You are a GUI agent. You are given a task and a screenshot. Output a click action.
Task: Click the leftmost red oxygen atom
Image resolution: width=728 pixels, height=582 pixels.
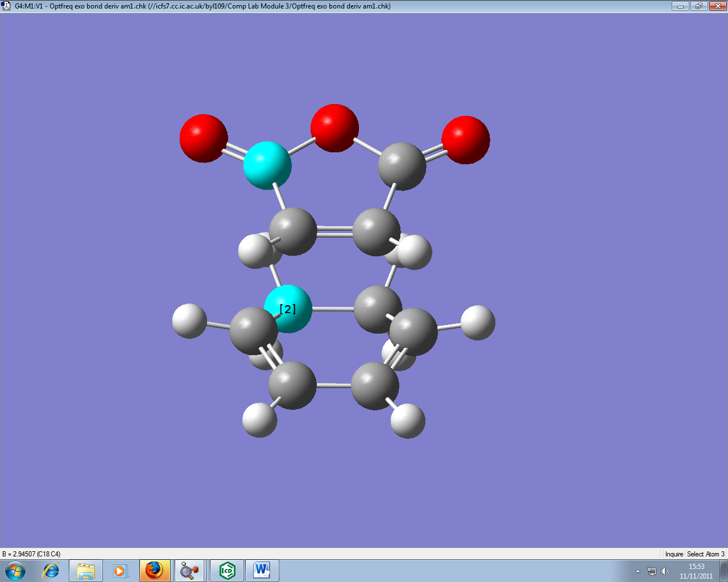coord(204,138)
